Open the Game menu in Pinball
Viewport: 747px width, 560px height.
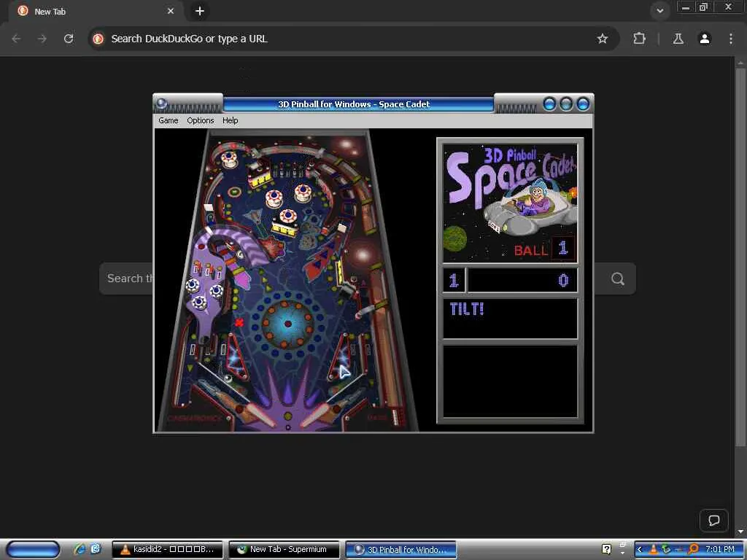[169, 120]
